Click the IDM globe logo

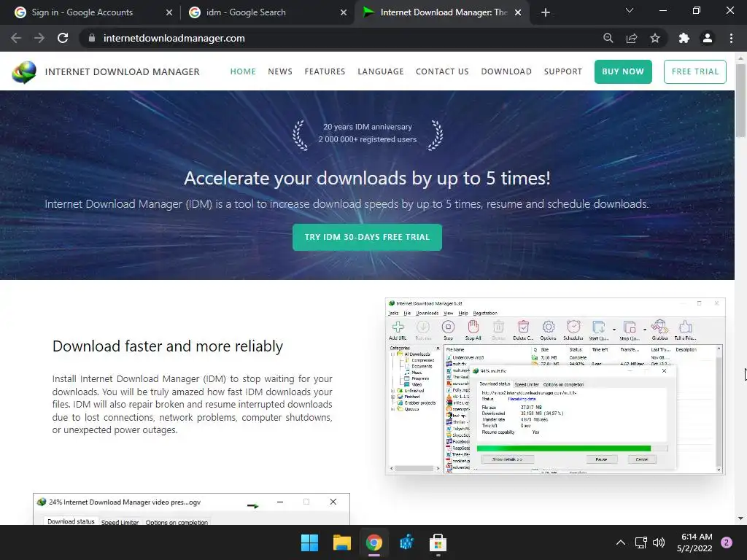point(24,72)
